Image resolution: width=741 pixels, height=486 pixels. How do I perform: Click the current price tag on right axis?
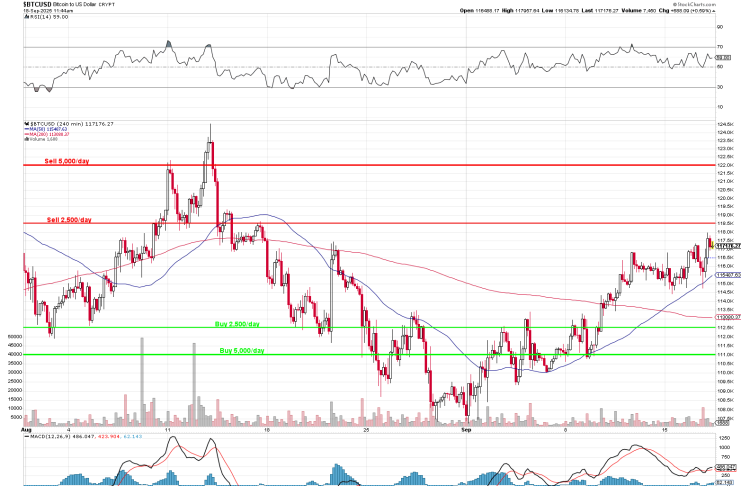click(727, 246)
